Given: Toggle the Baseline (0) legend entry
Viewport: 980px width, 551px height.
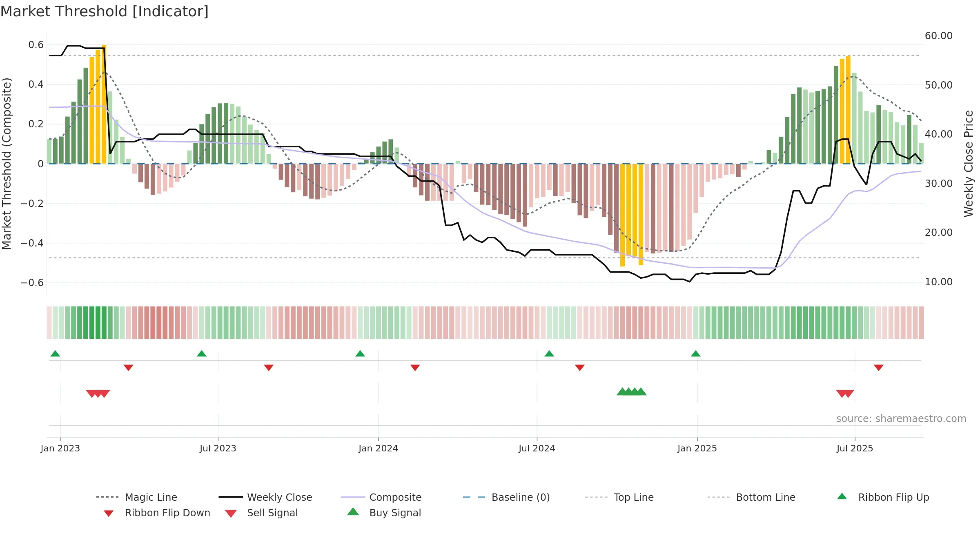Looking at the screenshot, I should coord(506,497).
